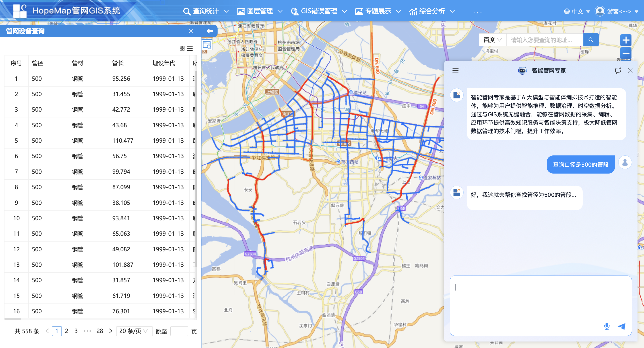Click the 序号 column header
Image resolution: width=644 pixels, height=348 pixels.
pyautogui.click(x=16, y=63)
